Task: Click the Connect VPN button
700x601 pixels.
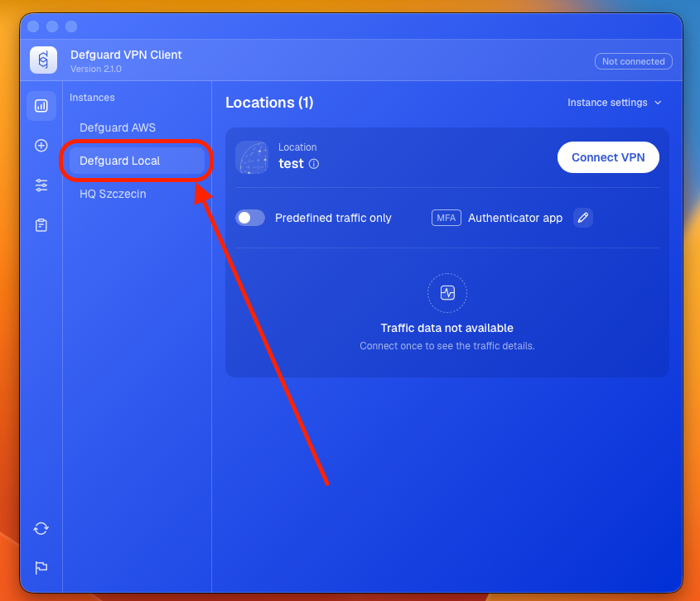Action: pos(608,157)
